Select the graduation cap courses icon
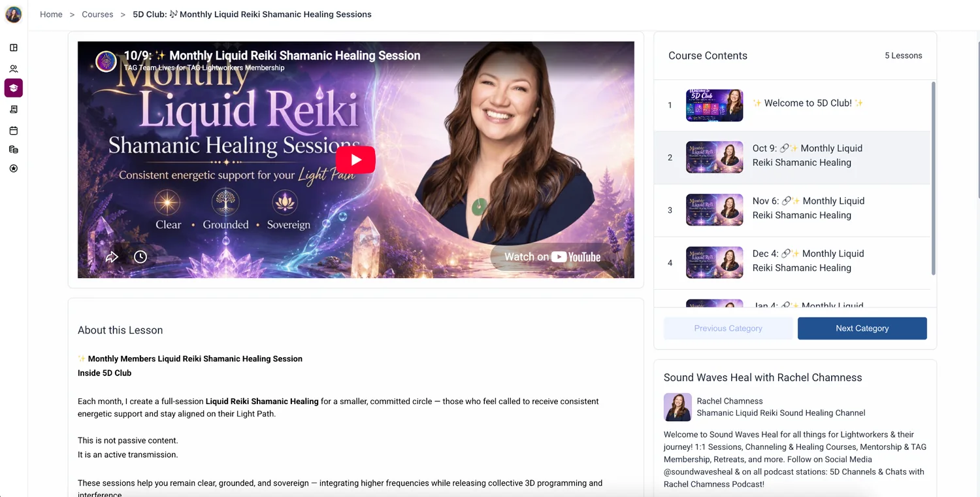This screenshot has width=980, height=497. pyautogui.click(x=14, y=88)
